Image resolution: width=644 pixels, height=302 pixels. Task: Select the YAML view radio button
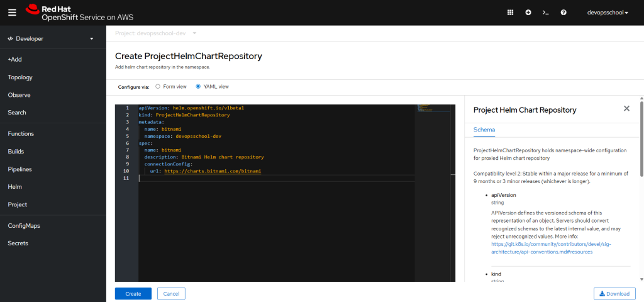198,86
